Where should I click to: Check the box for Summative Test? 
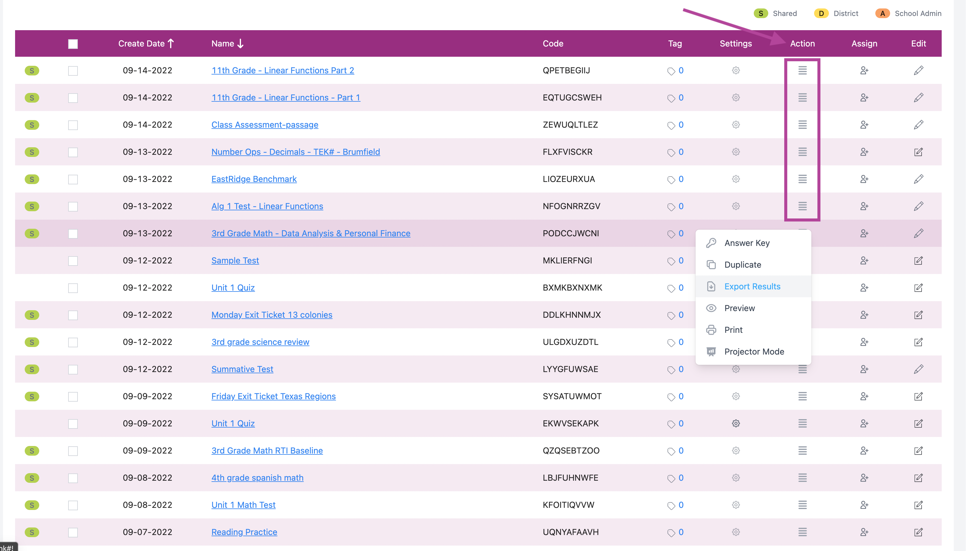[x=73, y=369]
